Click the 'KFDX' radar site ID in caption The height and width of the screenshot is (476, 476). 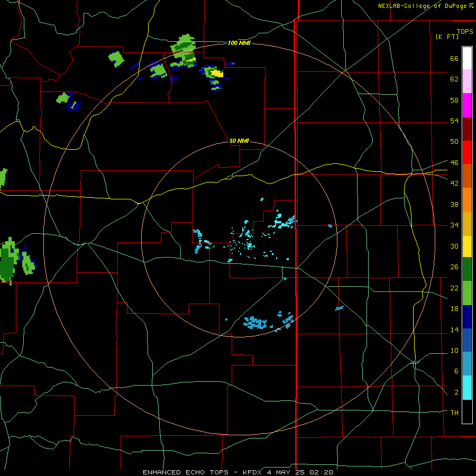(x=252, y=472)
